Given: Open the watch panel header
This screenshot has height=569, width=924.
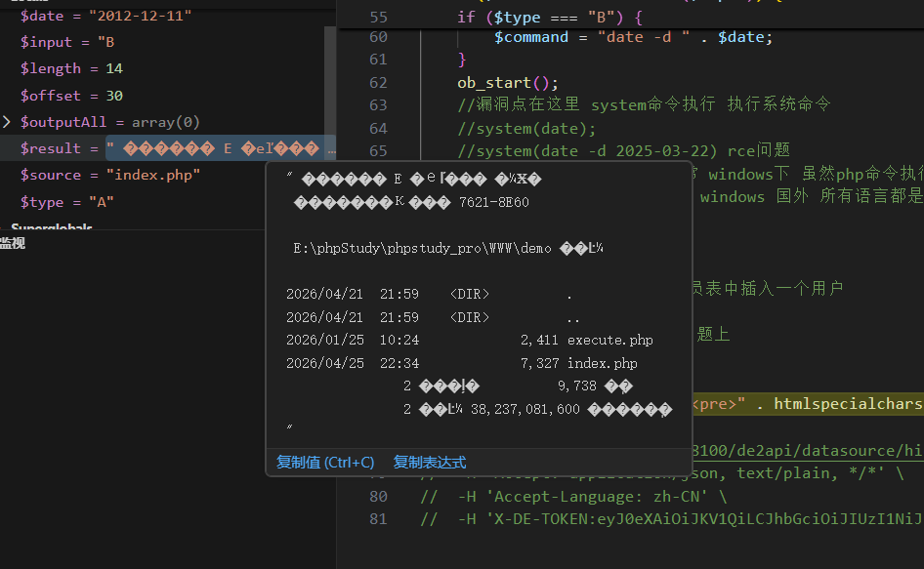Looking at the screenshot, I should 13,243.
